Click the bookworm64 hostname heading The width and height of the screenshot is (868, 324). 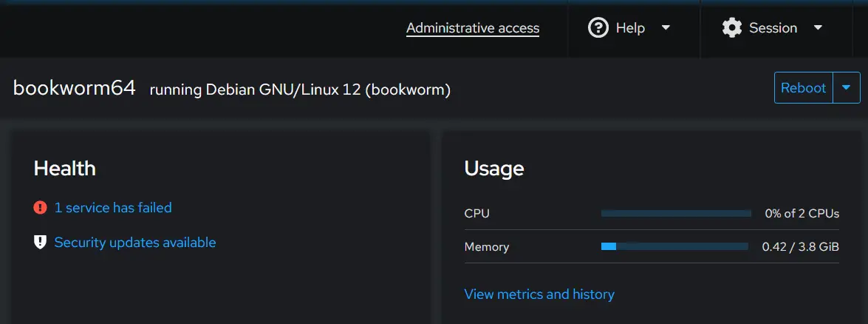[x=74, y=87]
